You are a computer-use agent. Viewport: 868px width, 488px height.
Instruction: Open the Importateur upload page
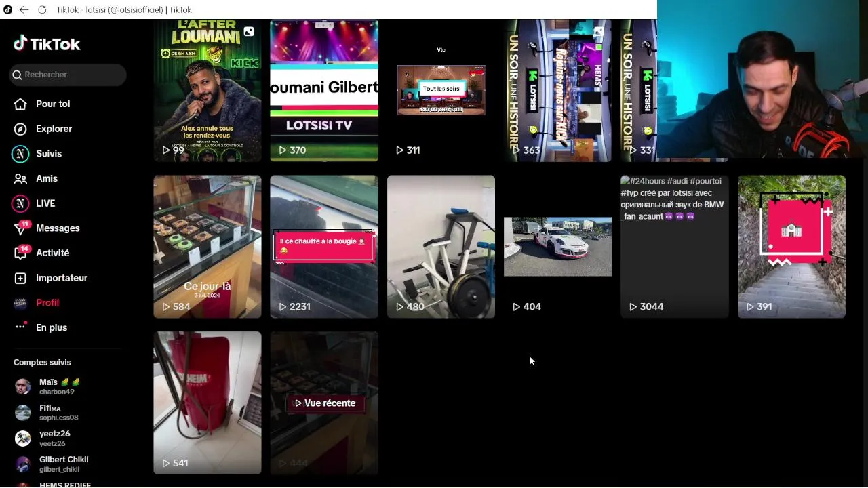62,278
